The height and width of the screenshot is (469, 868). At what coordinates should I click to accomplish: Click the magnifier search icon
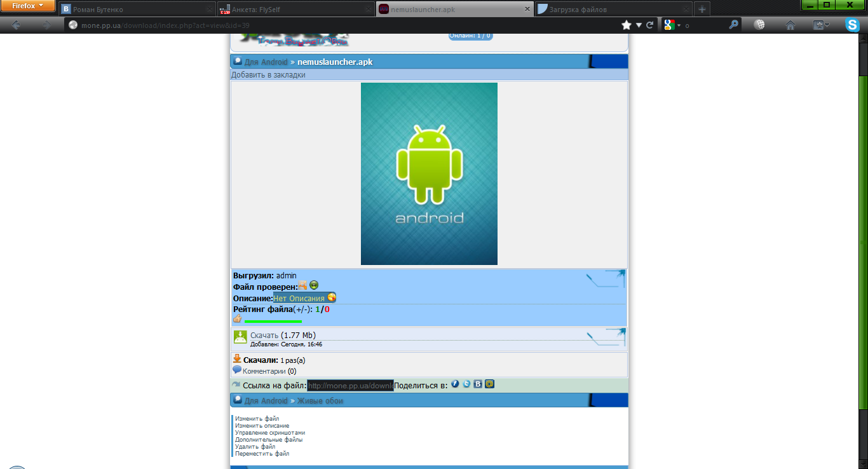733,25
